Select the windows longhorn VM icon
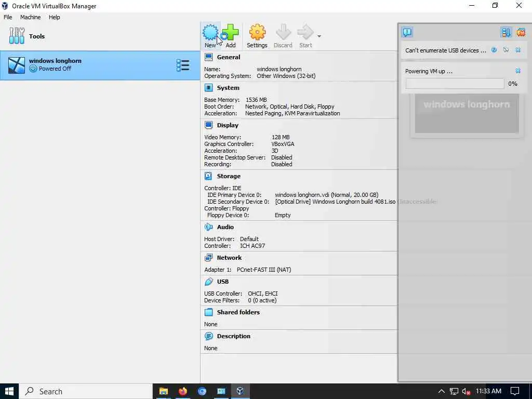 tap(17, 65)
